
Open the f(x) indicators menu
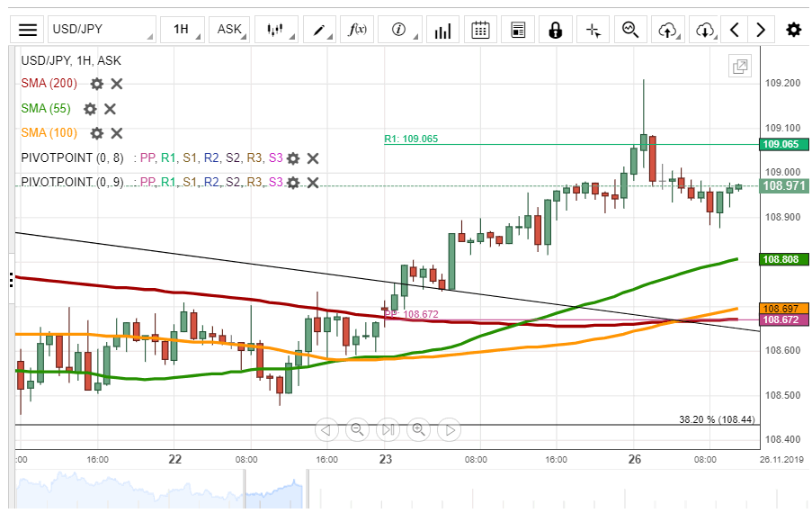coord(357,30)
